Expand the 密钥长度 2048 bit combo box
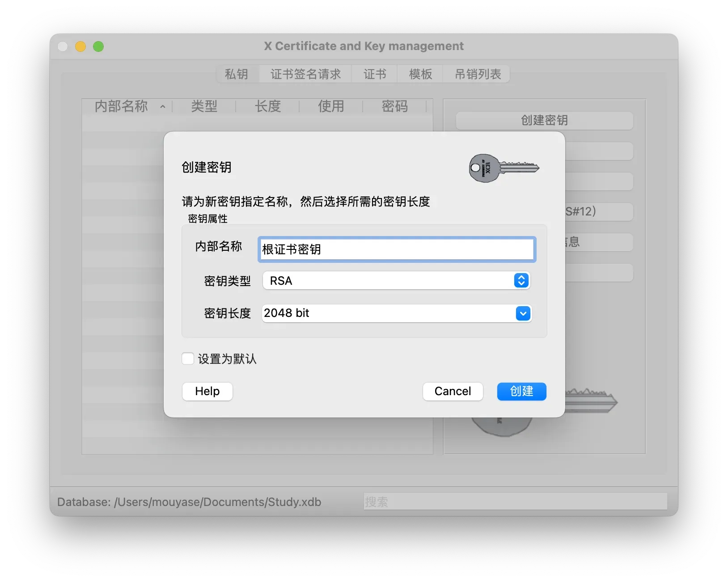Screen dimensions: 728x582 [388, 313]
